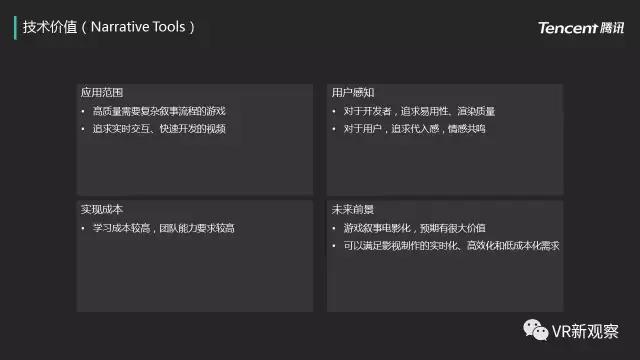Select the 应用范围 heading
Image resolution: width=640 pixels, height=360 pixels.
102,93
